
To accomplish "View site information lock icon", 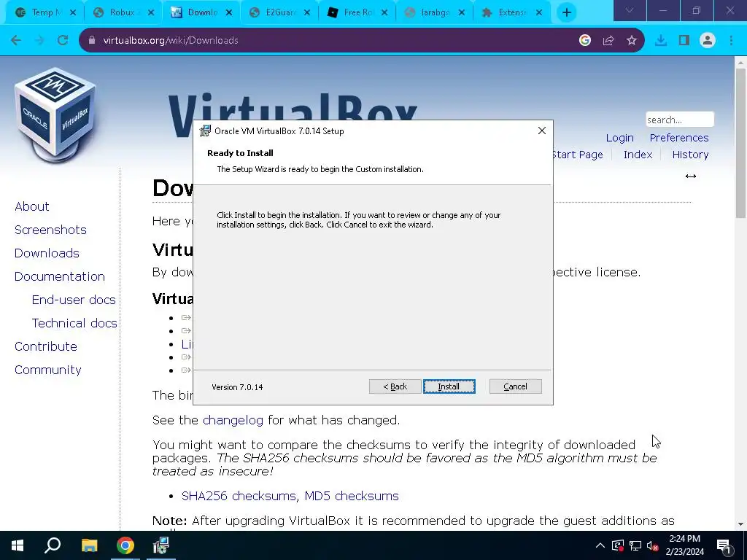I will pyautogui.click(x=92, y=41).
